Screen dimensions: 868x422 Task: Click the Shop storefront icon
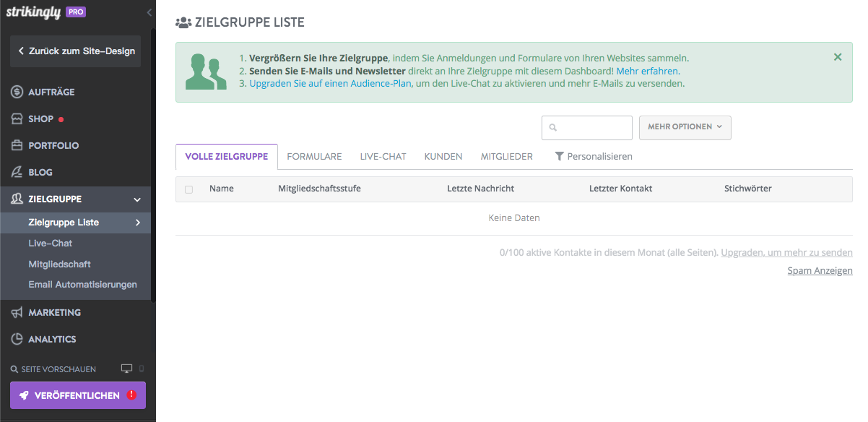[x=17, y=119]
